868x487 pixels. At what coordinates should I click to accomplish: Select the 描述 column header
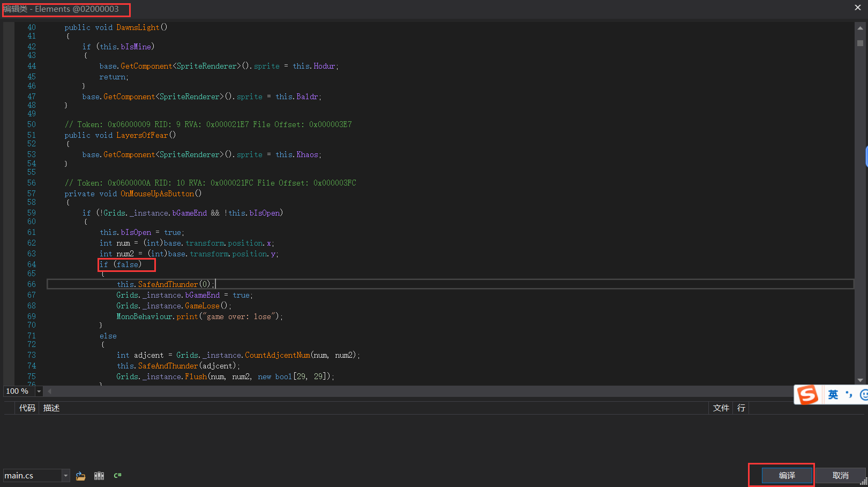pos(51,408)
